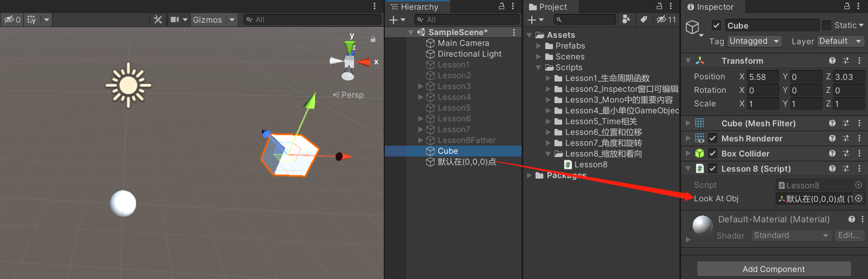
Task: Open Transform component help icon
Action: click(x=832, y=60)
